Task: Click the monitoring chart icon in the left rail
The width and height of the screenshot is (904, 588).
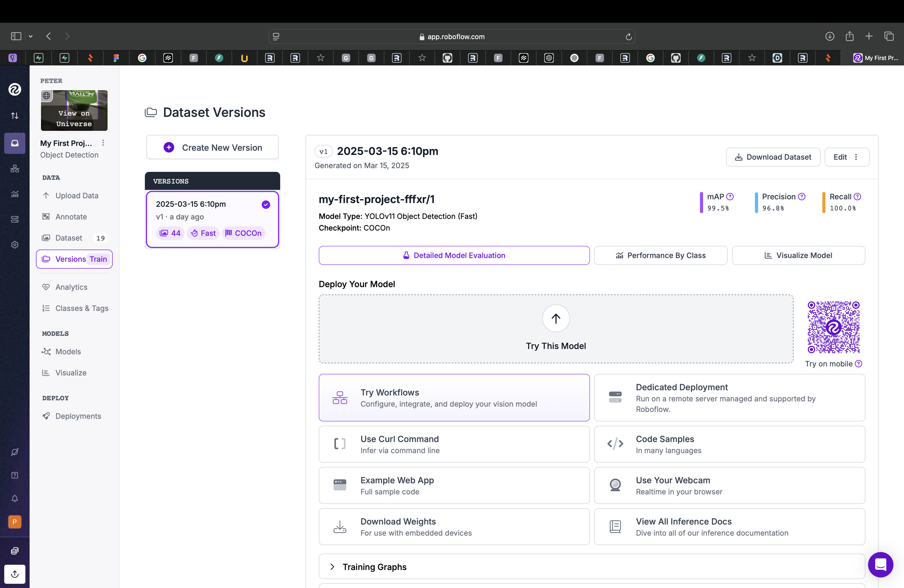Action: pyautogui.click(x=15, y=194)
